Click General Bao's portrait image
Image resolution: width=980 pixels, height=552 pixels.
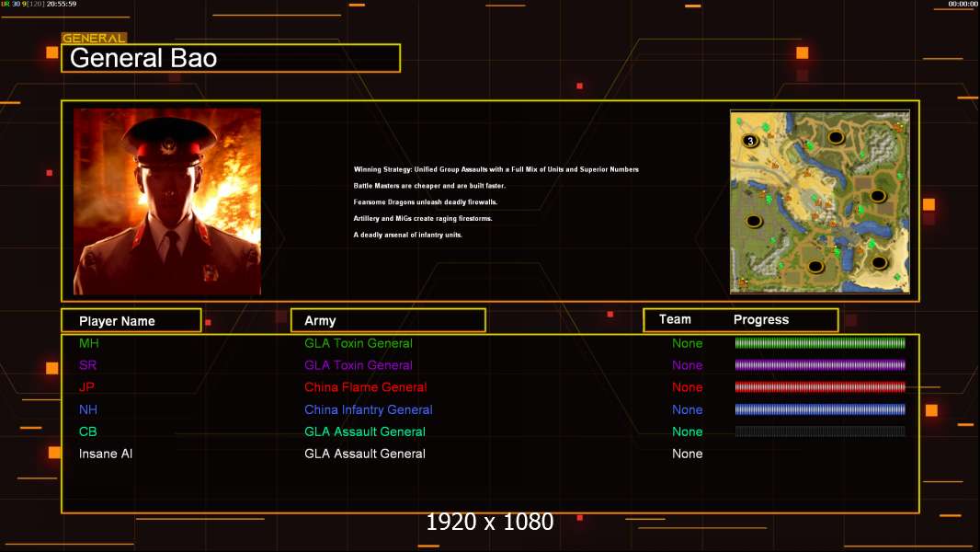pyautogui.click(x=167, y=201)
